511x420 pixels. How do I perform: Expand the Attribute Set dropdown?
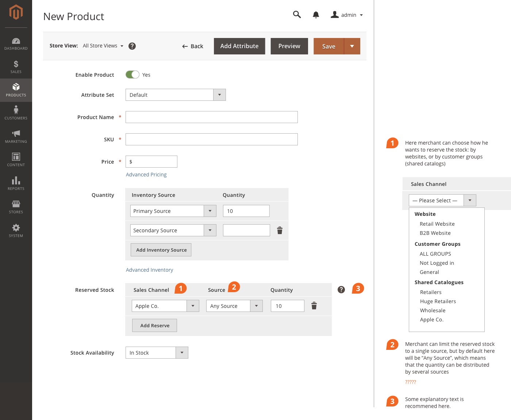[219, 95]
